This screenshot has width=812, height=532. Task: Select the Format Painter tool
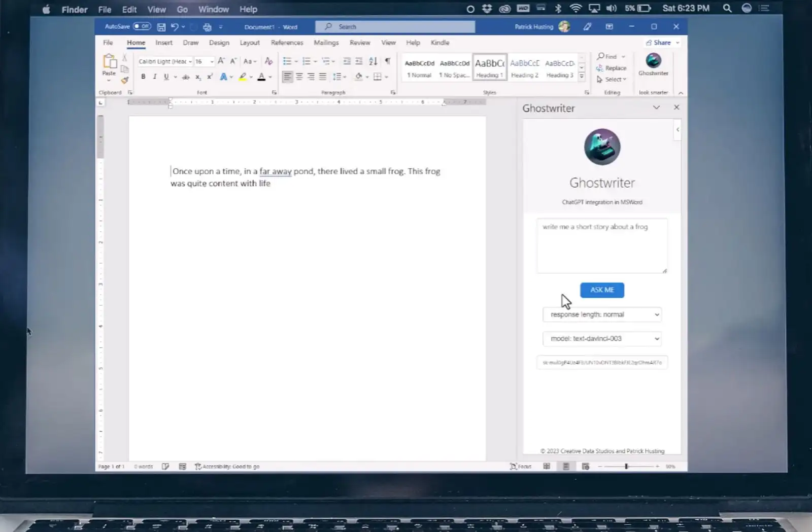(x=125, y=80)
